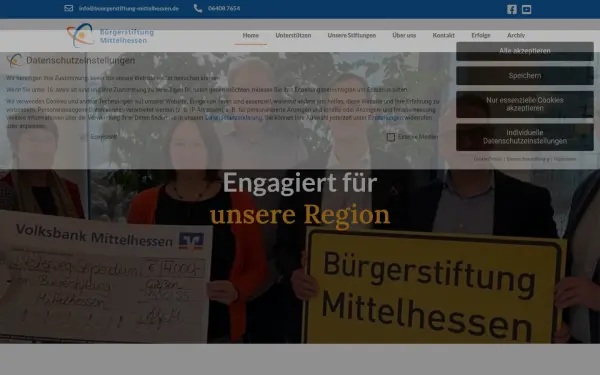
Task: Click the envelope email icon
Action: 68,8
